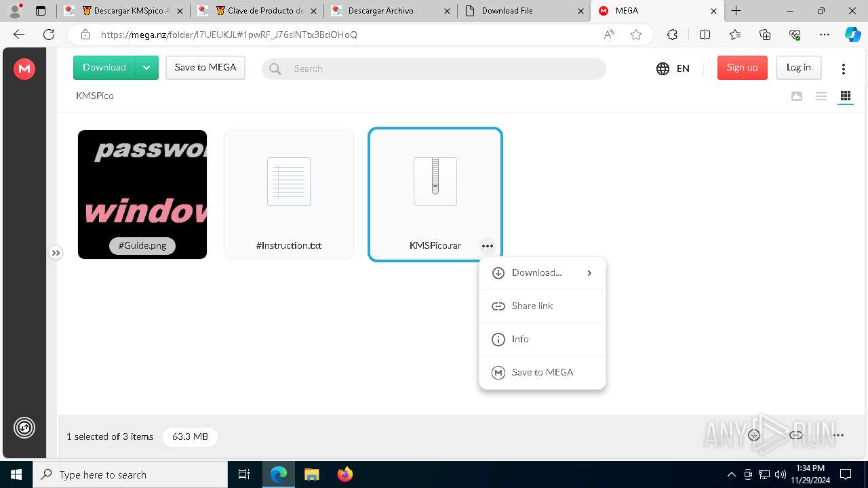
Task: Open the Copilot icon in Edge
Action: (x=852, y=35)
